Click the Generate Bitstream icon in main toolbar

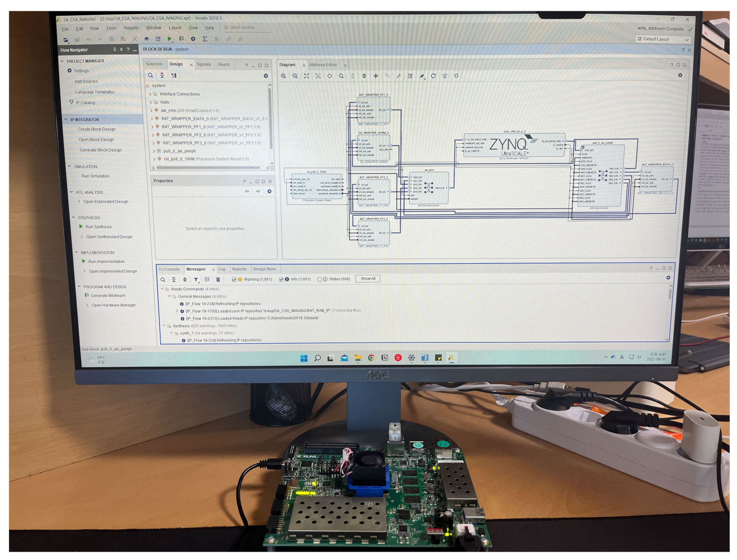pos(181,39)
